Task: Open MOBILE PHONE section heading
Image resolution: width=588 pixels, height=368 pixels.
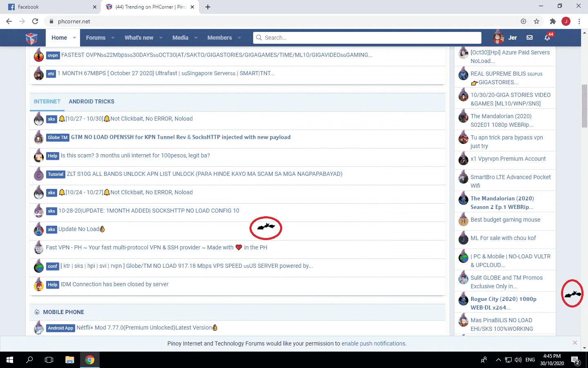Action: 64,312
